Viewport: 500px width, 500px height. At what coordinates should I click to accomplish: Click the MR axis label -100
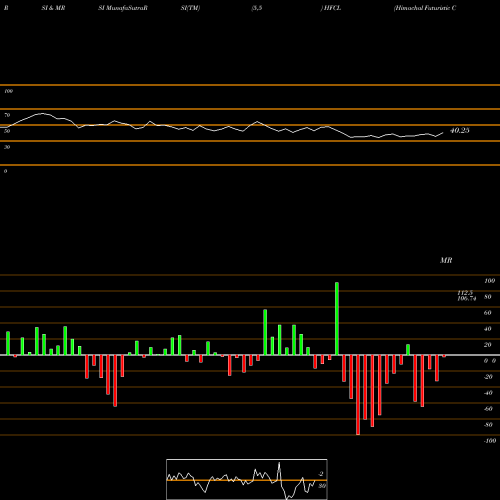point(490,441)
